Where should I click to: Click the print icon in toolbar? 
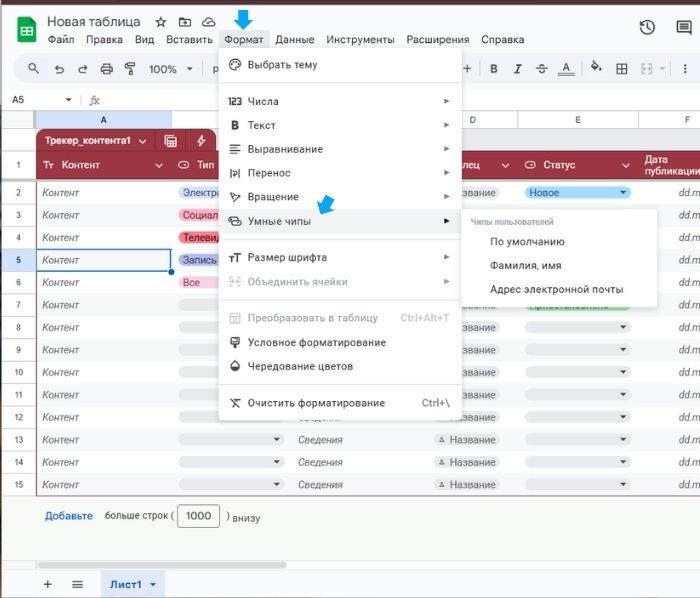point(107,69)
